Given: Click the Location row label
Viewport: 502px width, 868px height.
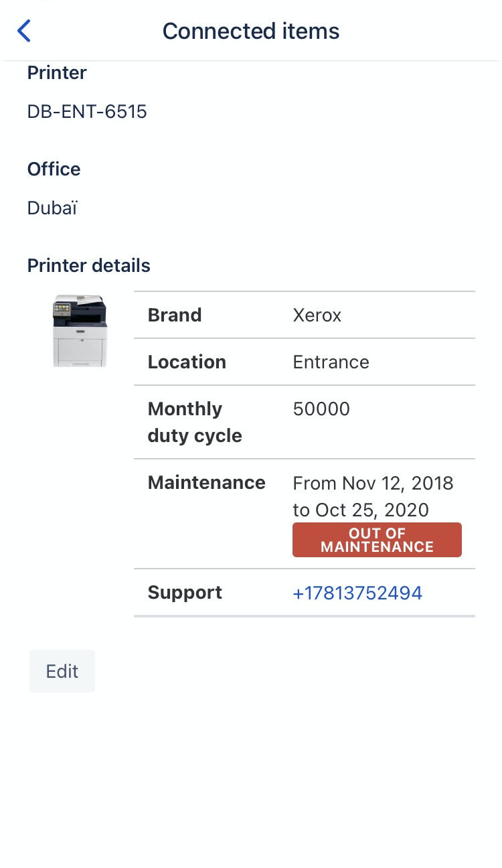Looking at the screenshot, I should click(x=187, y=362).
